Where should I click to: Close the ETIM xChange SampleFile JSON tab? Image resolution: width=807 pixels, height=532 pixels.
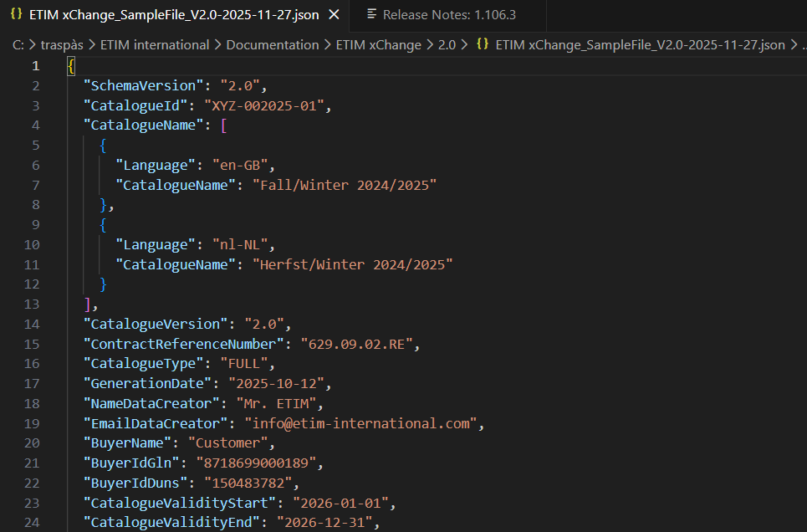[x=334, y=15]
